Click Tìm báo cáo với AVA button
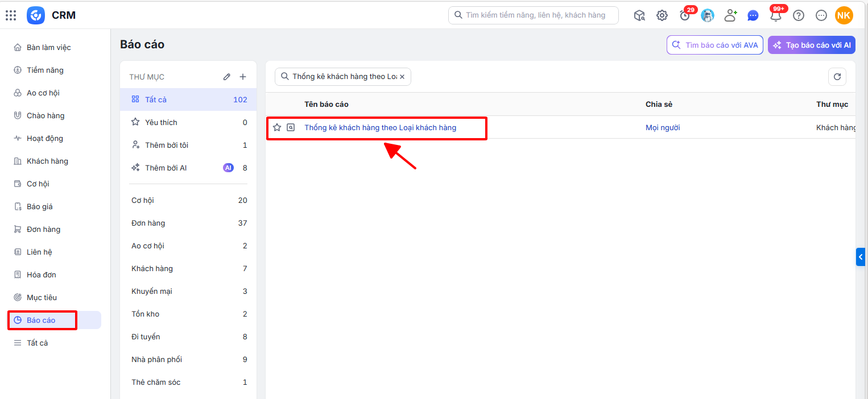 715,45
